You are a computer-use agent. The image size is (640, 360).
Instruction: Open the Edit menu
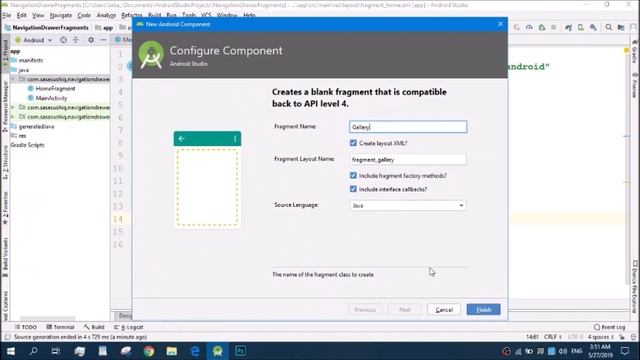22,15
